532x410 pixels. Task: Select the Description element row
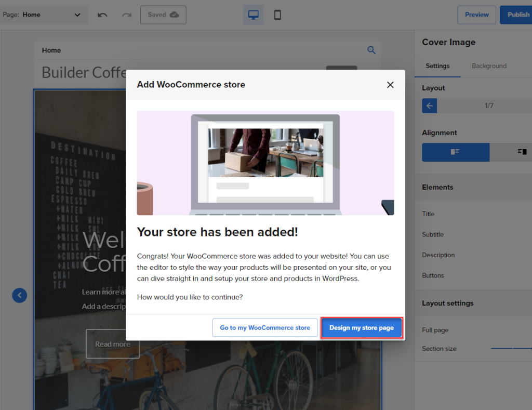click(x=473, y=255)
